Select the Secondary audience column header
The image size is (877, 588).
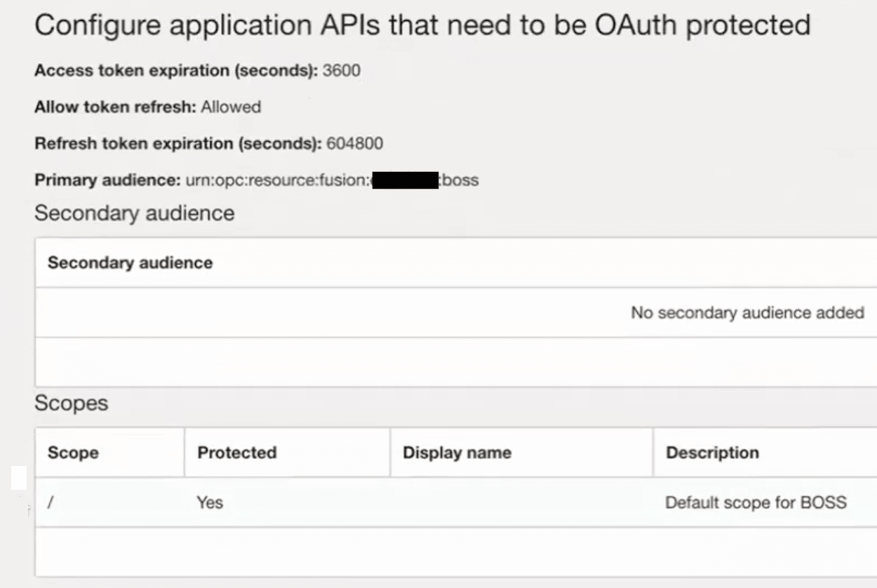[128, 263]
